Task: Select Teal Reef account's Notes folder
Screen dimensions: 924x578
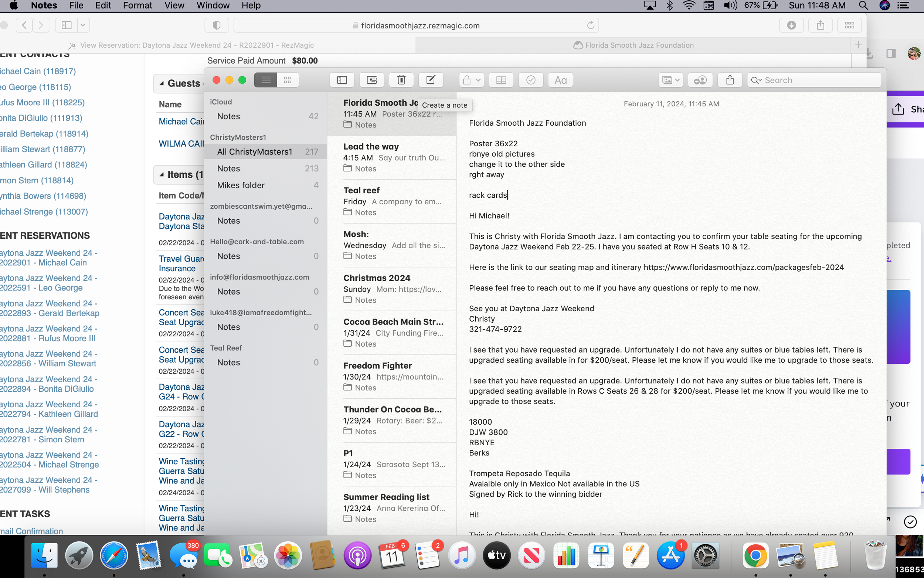Action: click(266, 363)
